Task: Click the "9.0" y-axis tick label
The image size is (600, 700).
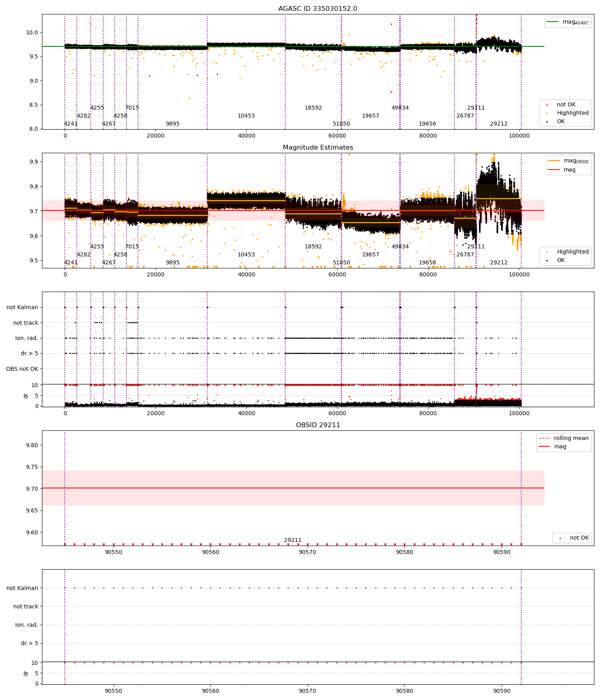Action: click(x=33, y=81)
